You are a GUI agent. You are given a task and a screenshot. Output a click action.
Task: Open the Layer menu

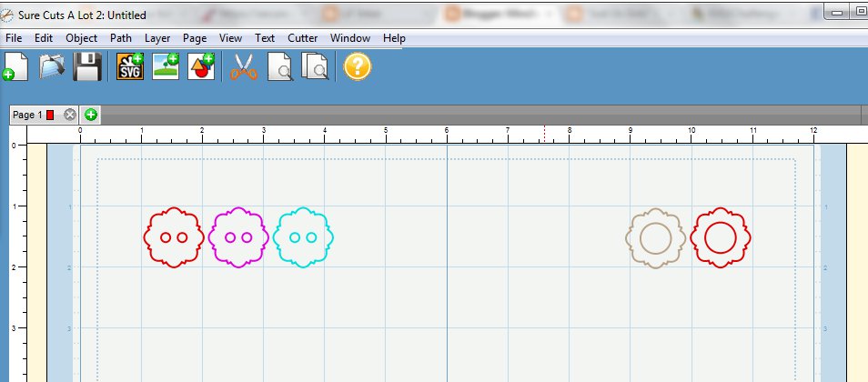click(157, 38)
